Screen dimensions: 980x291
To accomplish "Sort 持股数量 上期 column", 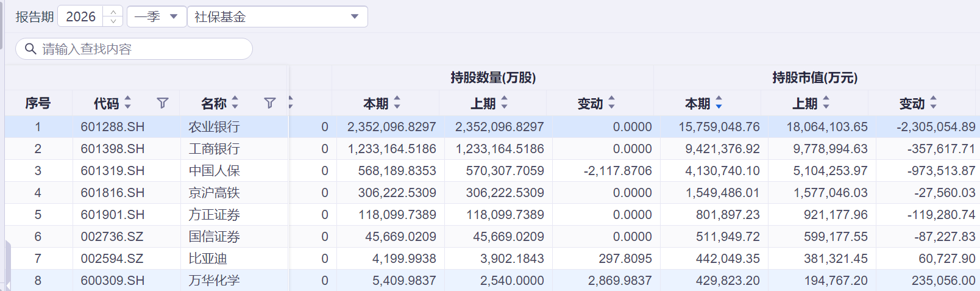I will tap(505, 103).
